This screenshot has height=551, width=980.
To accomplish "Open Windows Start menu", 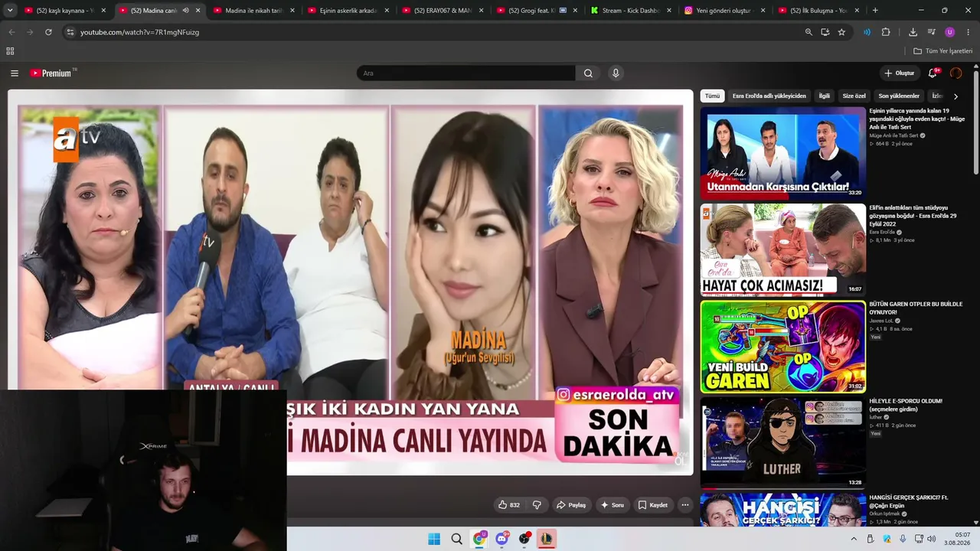I will (434, 539).
